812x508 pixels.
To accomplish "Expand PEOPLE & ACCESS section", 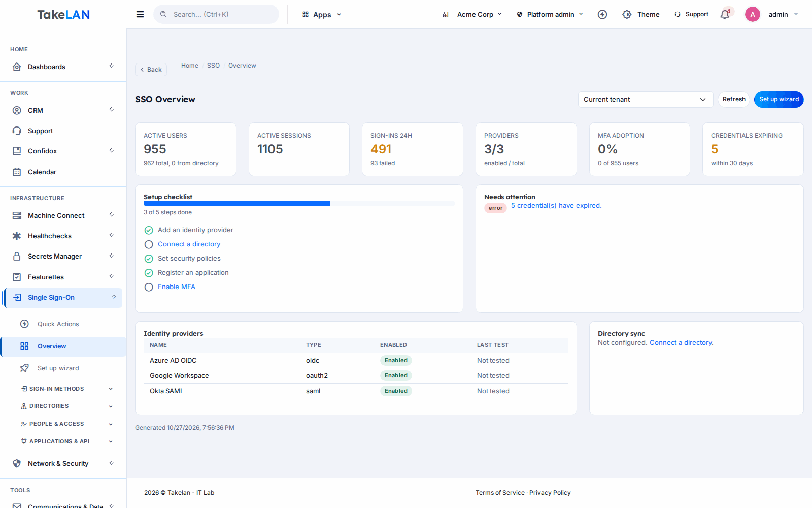I will click(66, 424).
